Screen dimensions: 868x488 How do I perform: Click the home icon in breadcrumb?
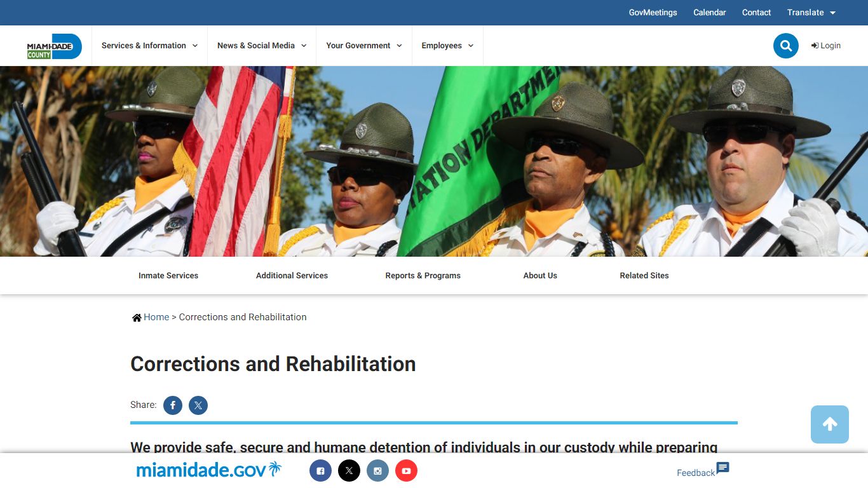[137, 318]
